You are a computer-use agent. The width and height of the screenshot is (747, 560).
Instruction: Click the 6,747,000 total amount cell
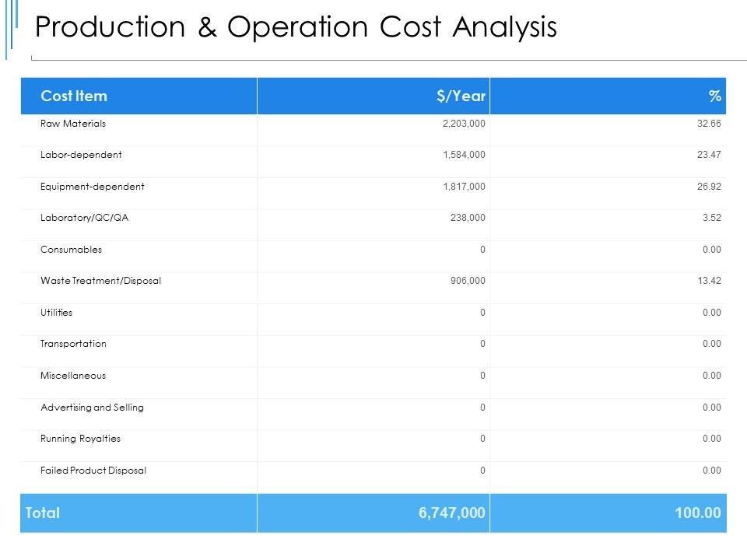click(452, 513)
